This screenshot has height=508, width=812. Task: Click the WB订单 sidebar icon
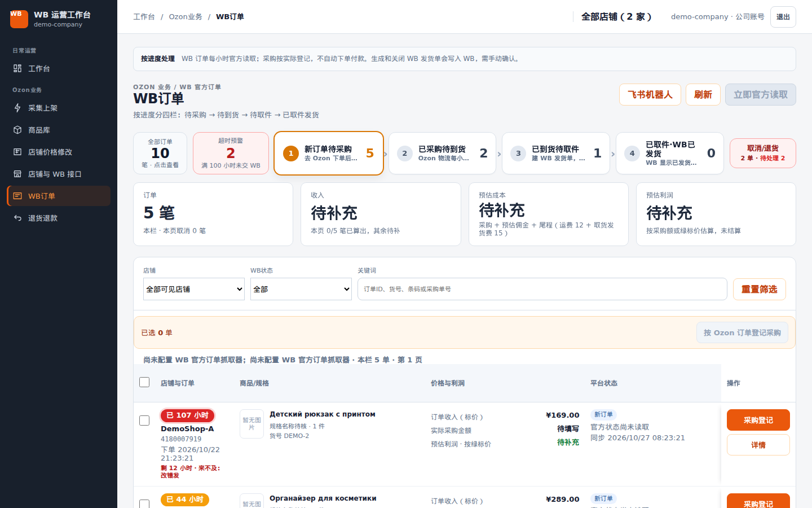click(x=17, y=196)
